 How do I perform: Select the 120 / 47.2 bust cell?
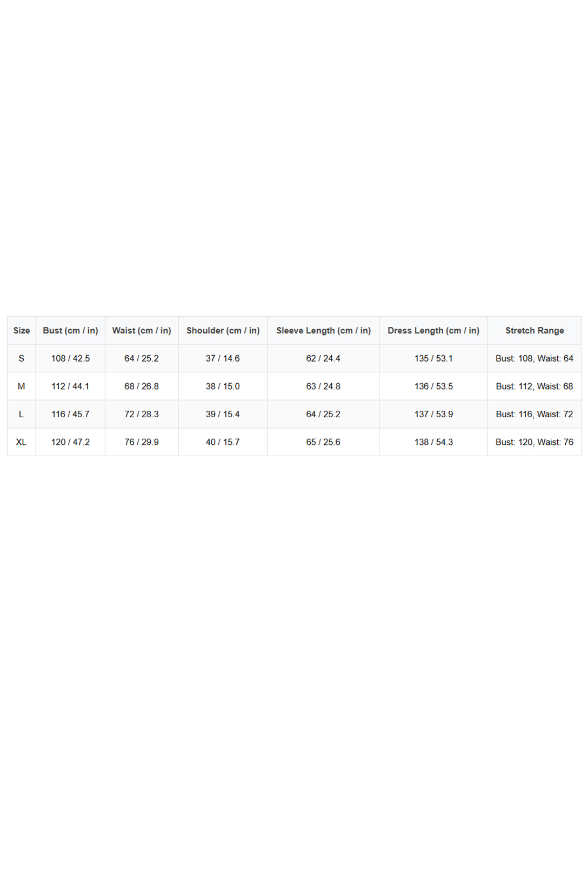click(70, 442)
